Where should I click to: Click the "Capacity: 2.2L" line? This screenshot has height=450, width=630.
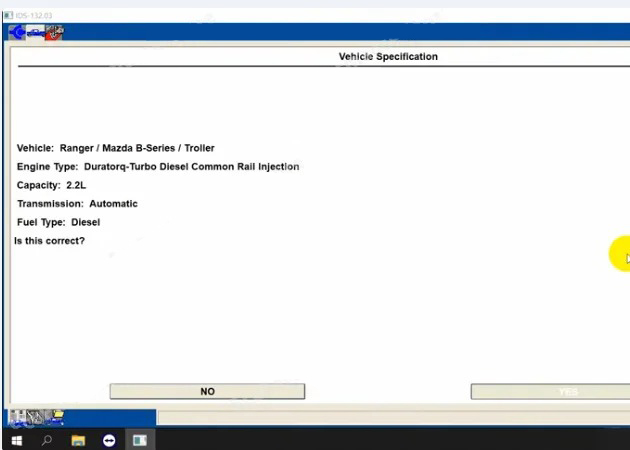[51, 185]
